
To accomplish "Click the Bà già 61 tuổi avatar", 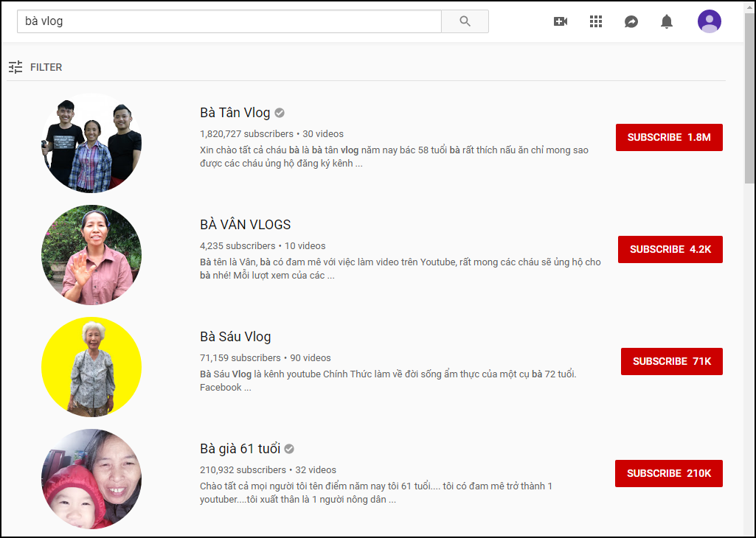I will click(x=91, y=479).
